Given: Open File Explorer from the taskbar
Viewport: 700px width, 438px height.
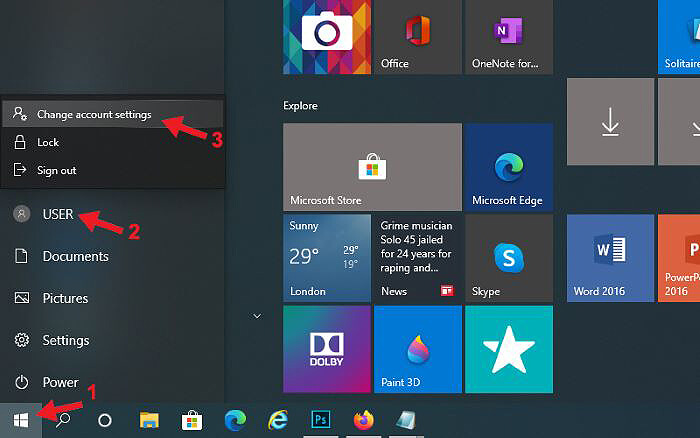Looking at the screenshot, I should [149, 420].
